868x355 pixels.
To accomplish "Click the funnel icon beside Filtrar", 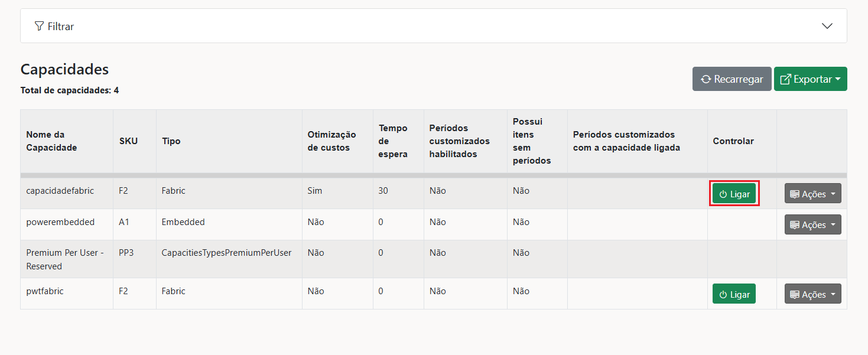I will [x=39, y=26].
